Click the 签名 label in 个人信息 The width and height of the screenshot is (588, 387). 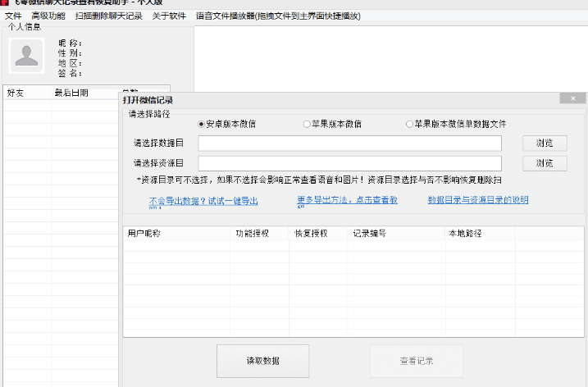tap(71, 74)
